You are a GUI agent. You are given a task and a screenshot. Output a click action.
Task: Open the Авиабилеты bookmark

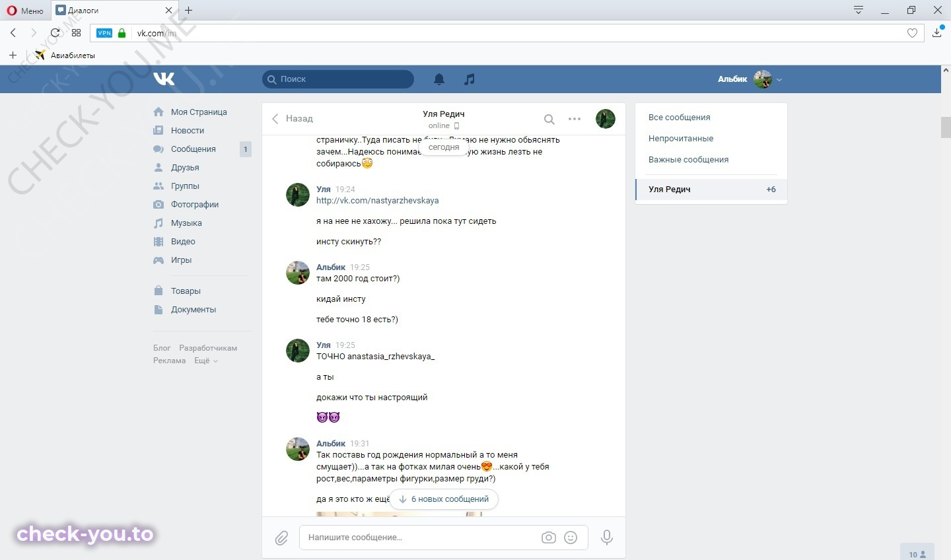point(65,55)
